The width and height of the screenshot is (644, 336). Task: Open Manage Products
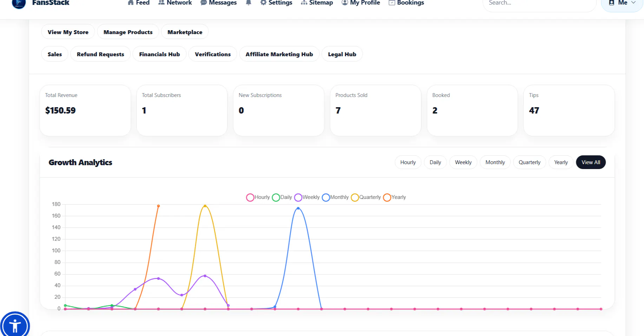pyautogui.click(x=128, y=32)
